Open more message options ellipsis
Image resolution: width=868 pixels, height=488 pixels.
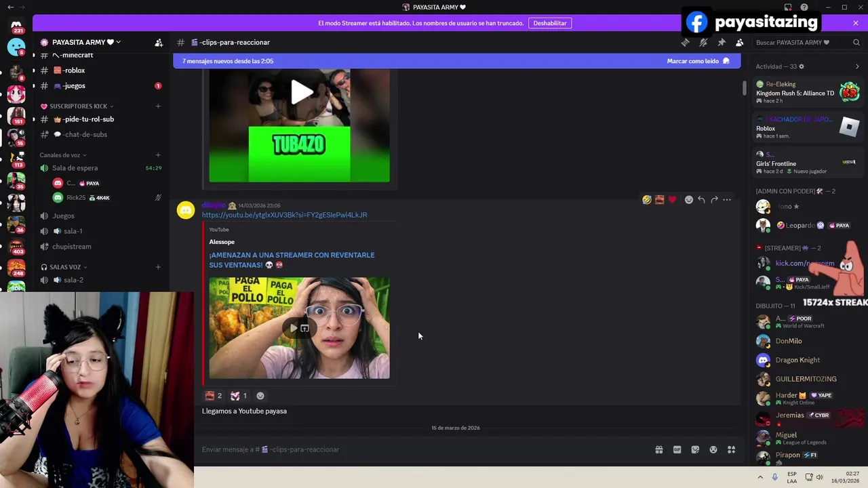(727, 200)
